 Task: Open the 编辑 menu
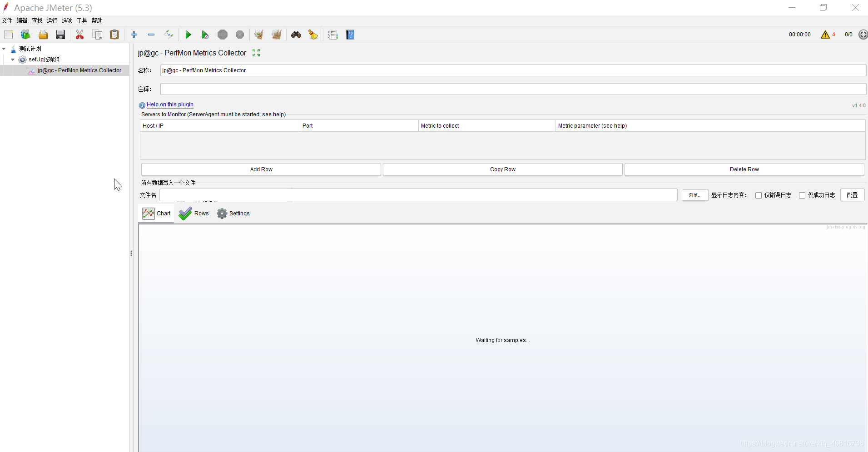22,20
